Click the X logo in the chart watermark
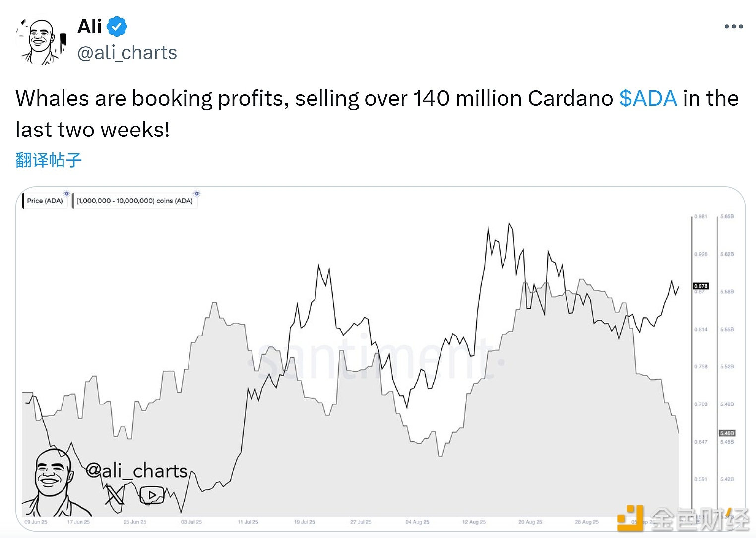This screenshot has height=538, width=756. [x=115, y=495]
